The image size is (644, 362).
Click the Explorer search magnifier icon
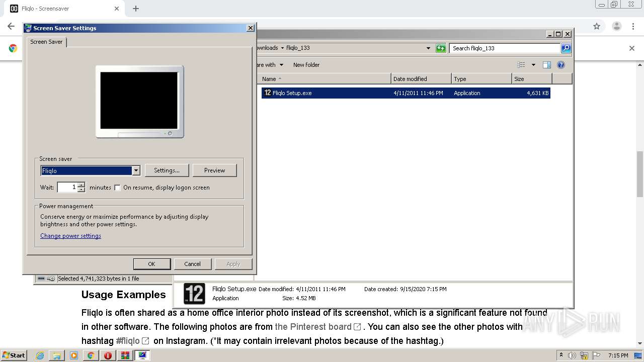566,48
